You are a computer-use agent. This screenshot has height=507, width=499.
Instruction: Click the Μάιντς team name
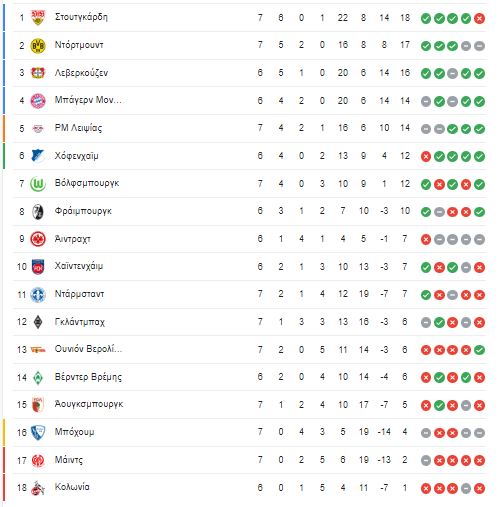click(x=69, y=460)
